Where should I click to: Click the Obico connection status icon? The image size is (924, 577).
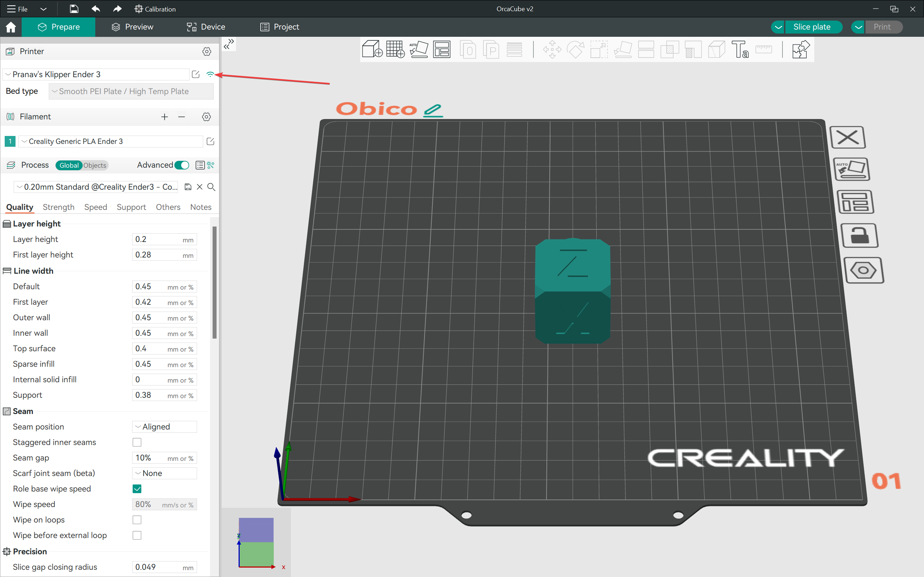tap(212, 74)
